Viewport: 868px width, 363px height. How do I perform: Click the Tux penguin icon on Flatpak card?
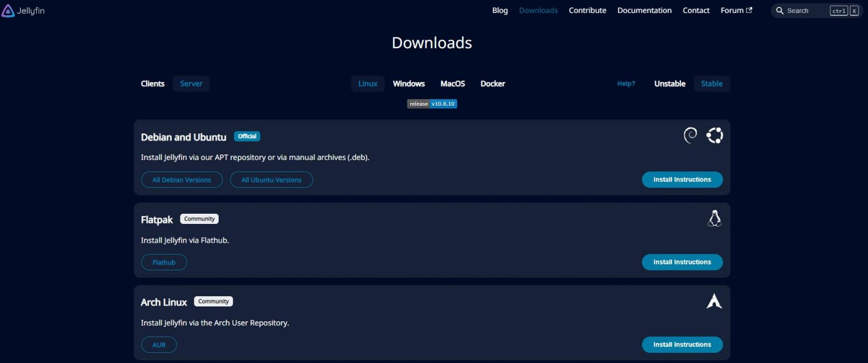click(x=714, y=218)
